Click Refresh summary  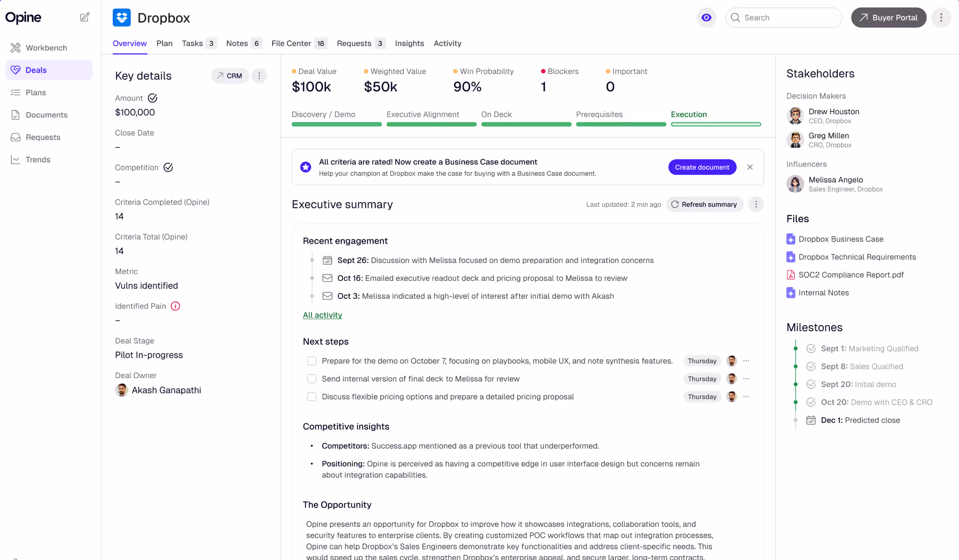[x=704, y=204]
